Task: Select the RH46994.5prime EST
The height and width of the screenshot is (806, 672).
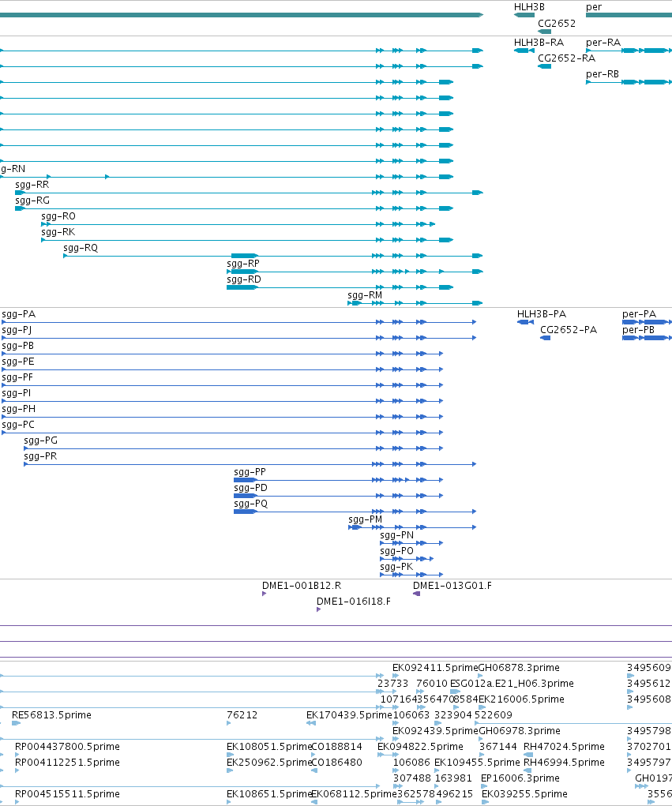Action: click(x=527, y=770)
